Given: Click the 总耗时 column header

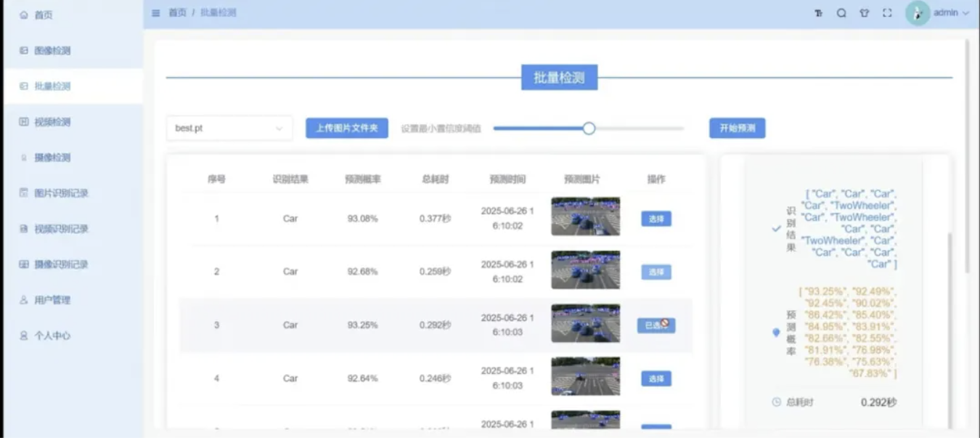Looking at the screenshot, I should point(435,179).
